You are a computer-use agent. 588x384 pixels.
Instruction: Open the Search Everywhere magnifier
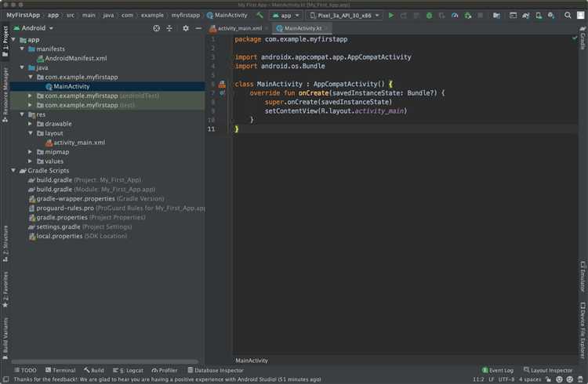pos(568,15)
